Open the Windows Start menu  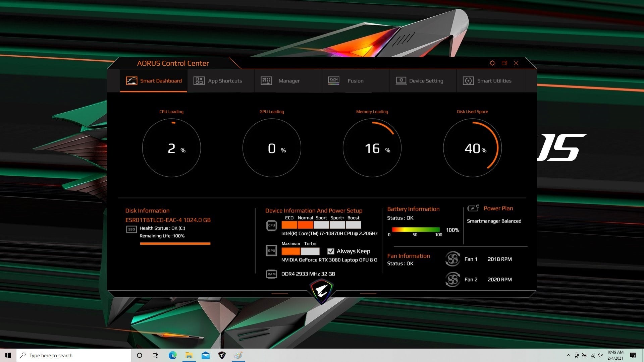coord(8,355)
